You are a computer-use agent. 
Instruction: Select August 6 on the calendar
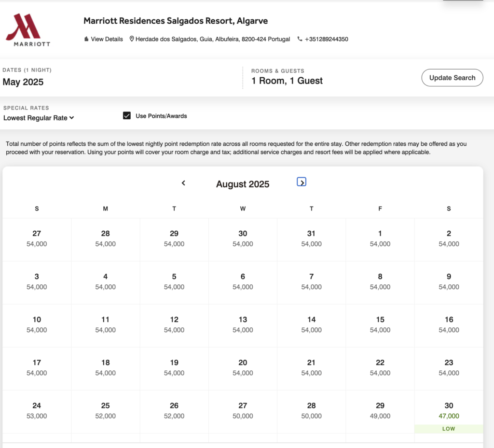[243, 282]
